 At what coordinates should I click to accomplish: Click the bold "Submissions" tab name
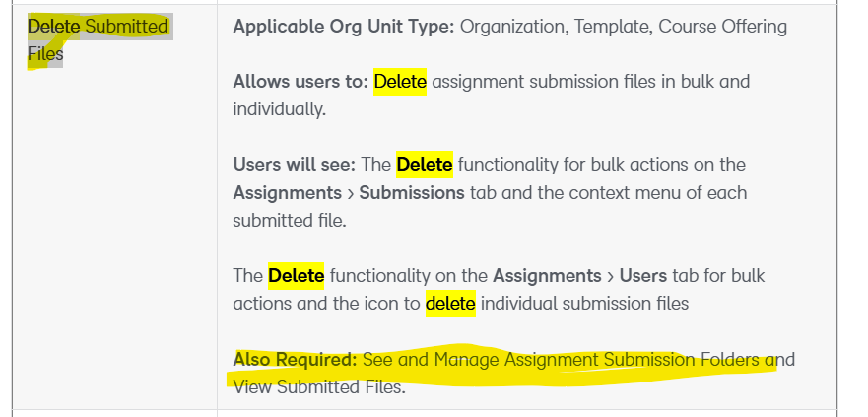411,192
